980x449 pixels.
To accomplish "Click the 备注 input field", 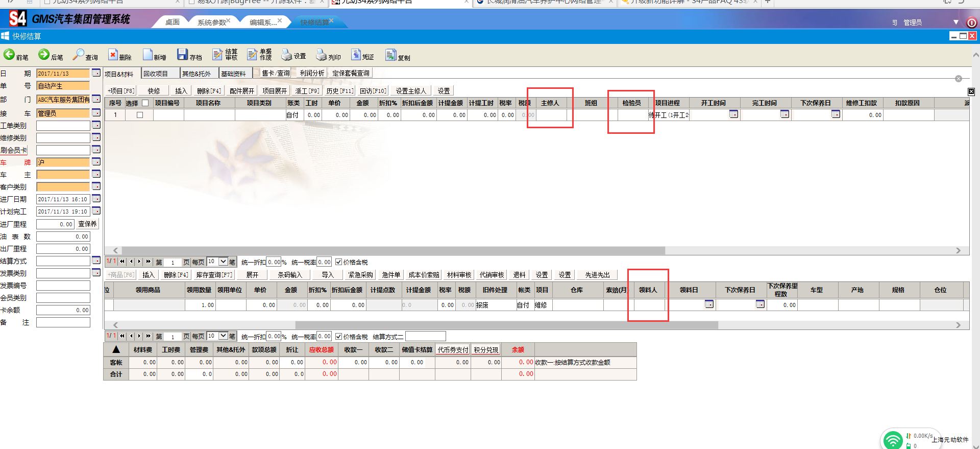I will [63, 322].
